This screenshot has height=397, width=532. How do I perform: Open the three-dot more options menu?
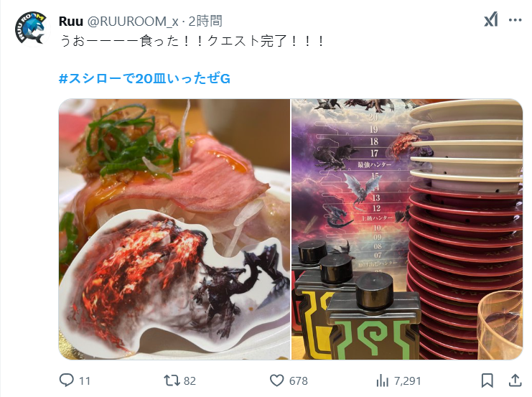(515, 20)
